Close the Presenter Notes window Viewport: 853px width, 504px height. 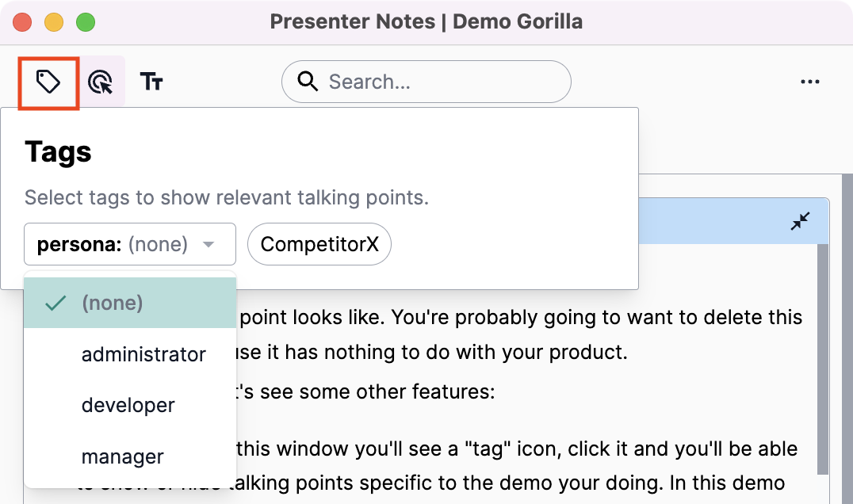pyautogui.click(x=22, y=22)
